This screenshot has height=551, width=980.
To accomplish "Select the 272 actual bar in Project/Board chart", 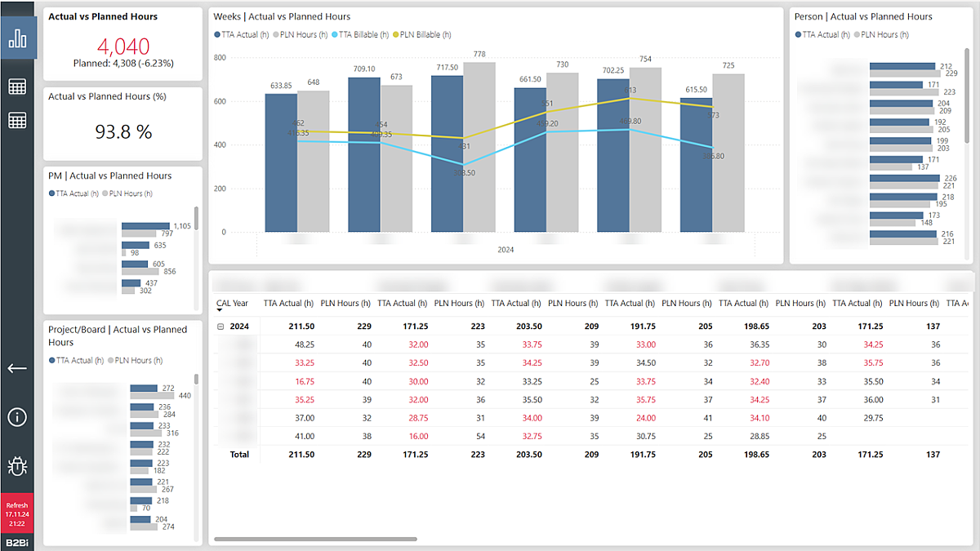I will [x=145, y=389].
